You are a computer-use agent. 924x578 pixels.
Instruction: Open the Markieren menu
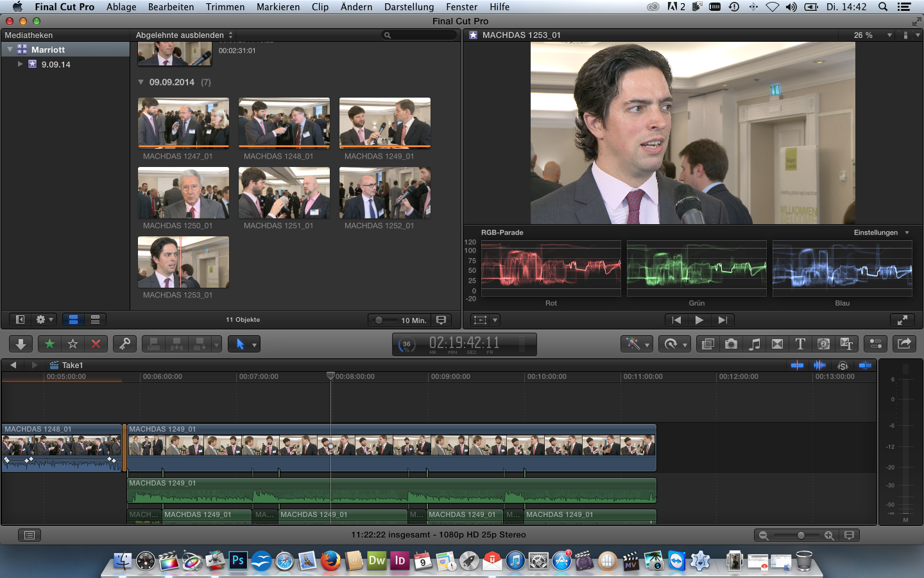278,7
